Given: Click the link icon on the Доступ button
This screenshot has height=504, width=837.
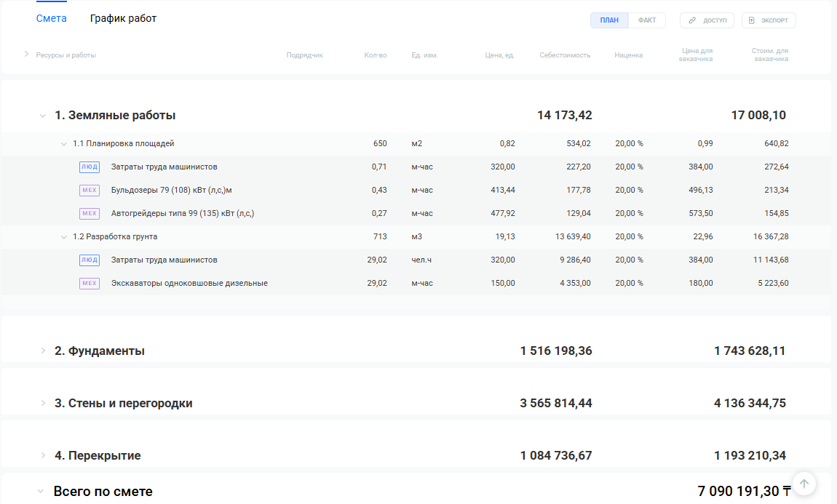Looking at the screenshot, I should click(692, 20).
